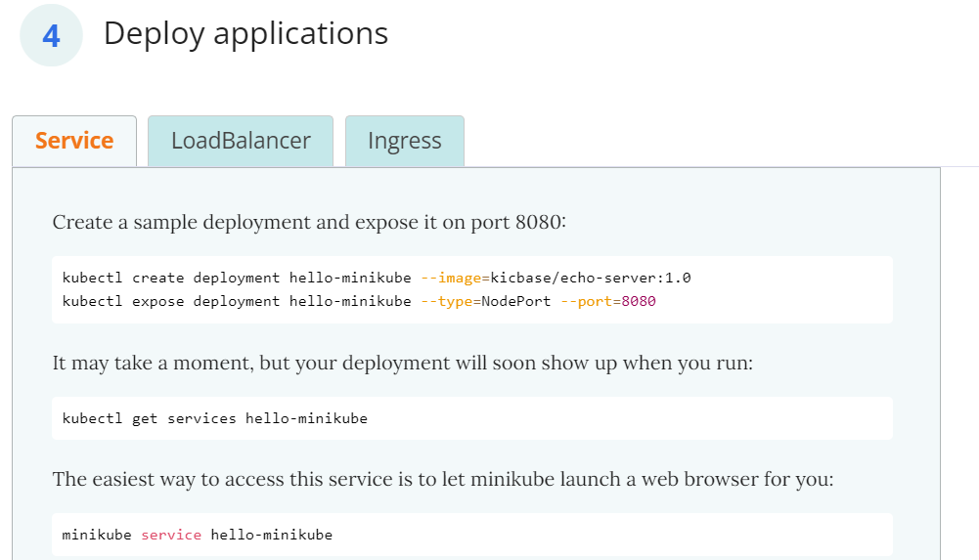Image resolution: width=979 pixels, height=560 pixels.
Task: Click the --port flag in expose command
Action: [587, 301]
